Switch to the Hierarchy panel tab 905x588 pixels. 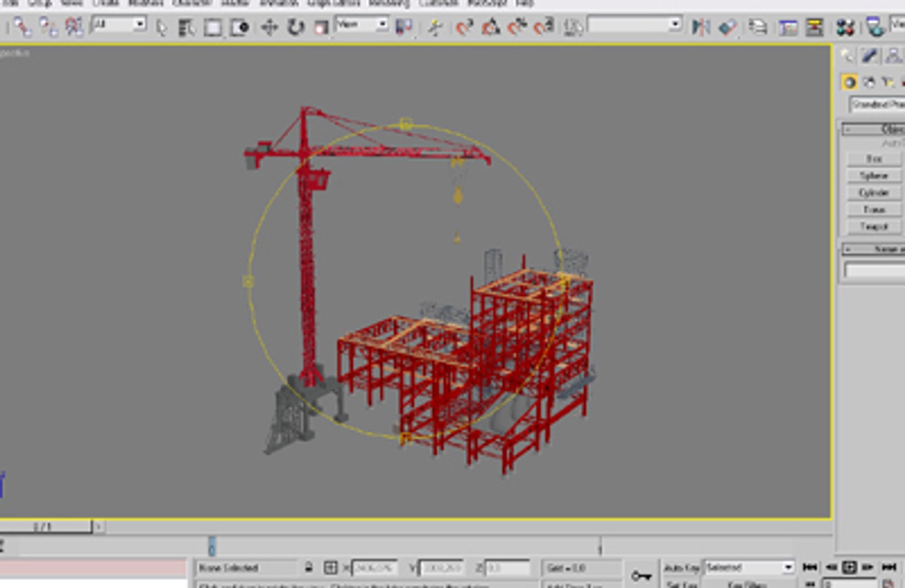tap(892, 56)
